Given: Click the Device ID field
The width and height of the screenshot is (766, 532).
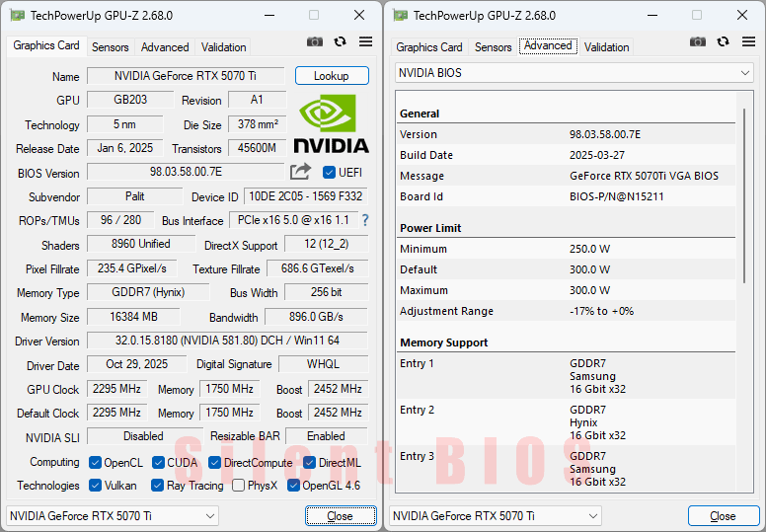Looking at the screenshot, I should tap(306, 196).
